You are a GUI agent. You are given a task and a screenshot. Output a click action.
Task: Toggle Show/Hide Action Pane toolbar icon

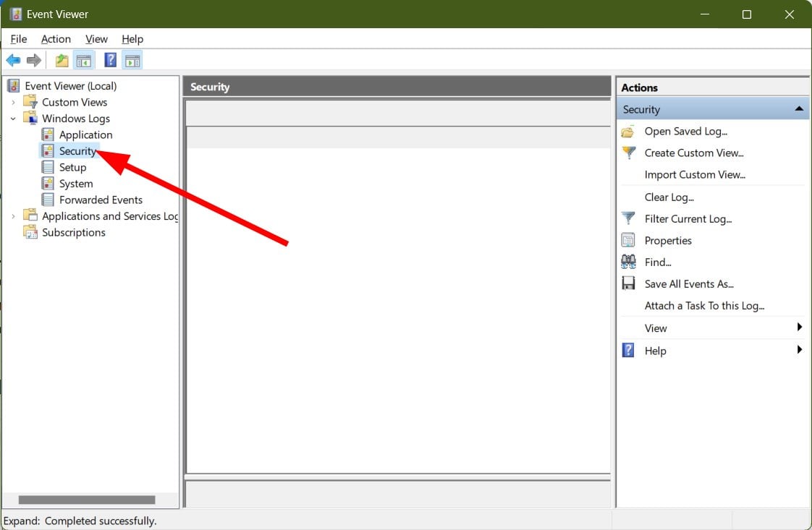coord(132,61)
